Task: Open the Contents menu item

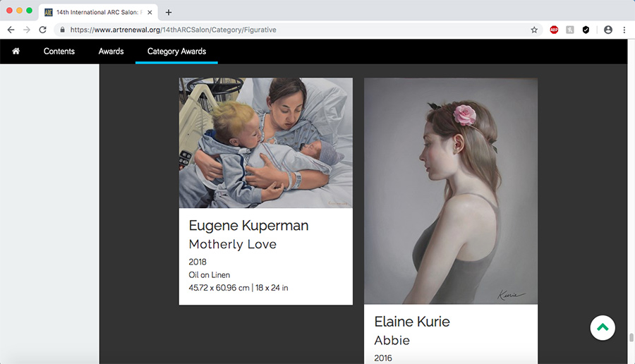Action: pos(59,51)
